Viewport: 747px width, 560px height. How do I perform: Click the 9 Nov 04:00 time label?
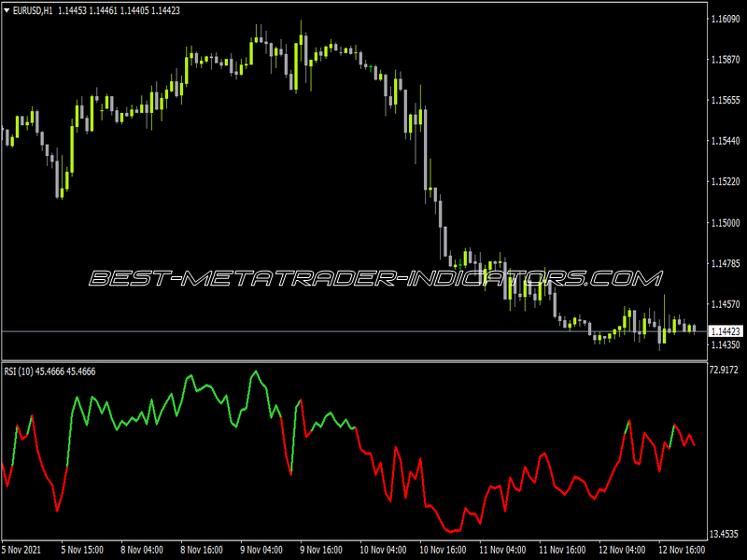tap(261, 550)
